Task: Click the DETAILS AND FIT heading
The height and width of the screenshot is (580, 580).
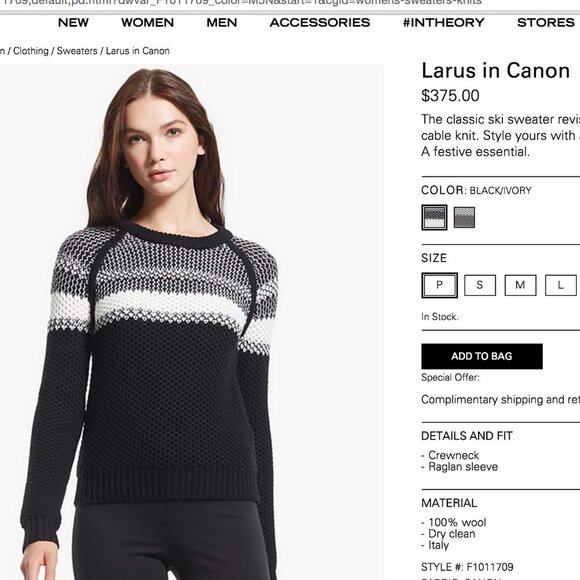Action: pyautogui.click(x=467, y=436)
